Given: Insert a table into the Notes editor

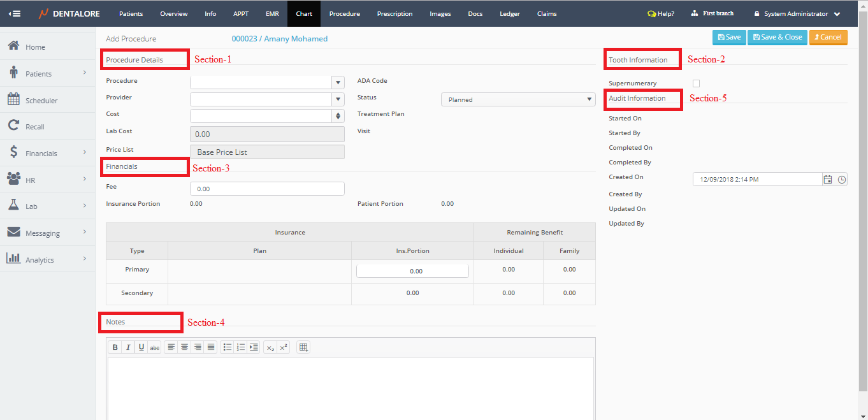Looking at the screenshot, I should 303,347.
